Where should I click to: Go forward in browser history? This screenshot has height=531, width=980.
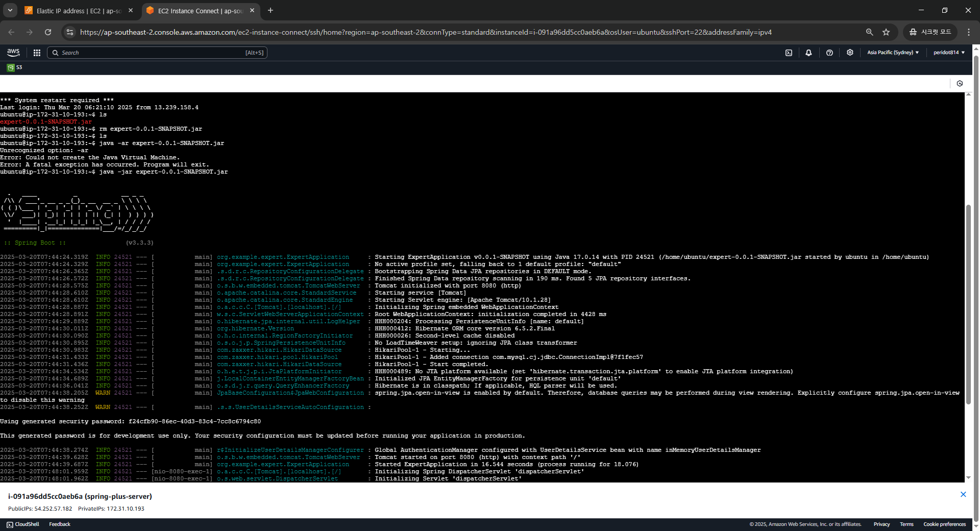30,32
